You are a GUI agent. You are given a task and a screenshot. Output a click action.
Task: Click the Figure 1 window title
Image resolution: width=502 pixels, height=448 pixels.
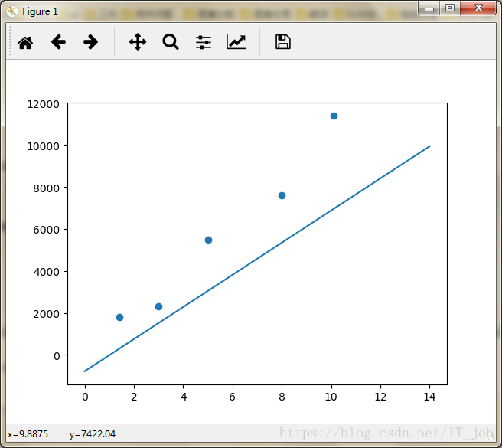tap(40, 11)
